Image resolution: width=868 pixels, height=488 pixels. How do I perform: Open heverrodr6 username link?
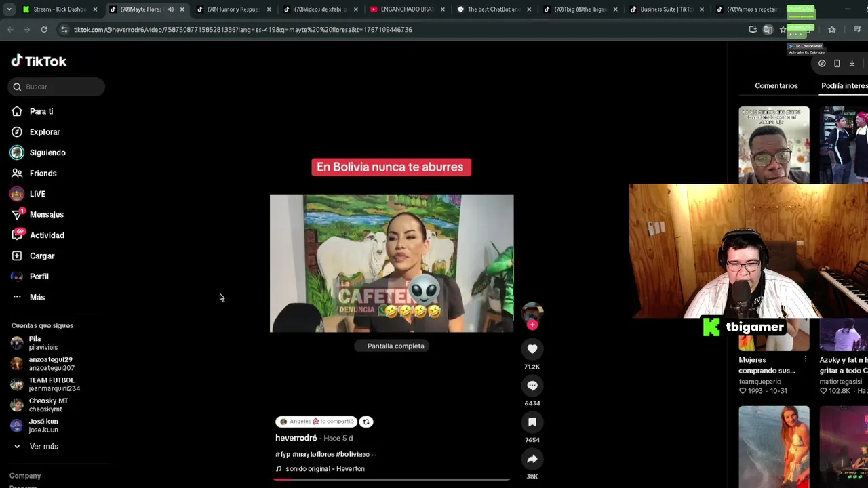(296, 438)
